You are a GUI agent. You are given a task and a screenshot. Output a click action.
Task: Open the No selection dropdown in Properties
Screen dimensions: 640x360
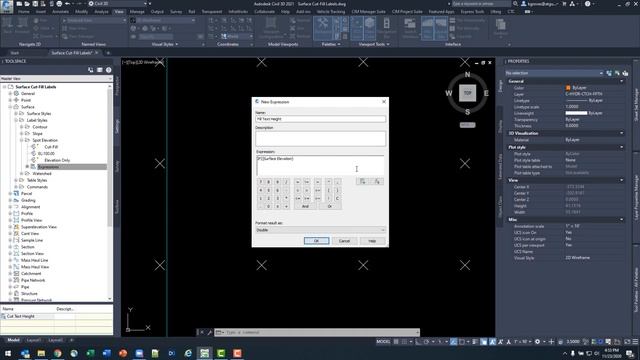pyautogui.click(x=554, y=73)
